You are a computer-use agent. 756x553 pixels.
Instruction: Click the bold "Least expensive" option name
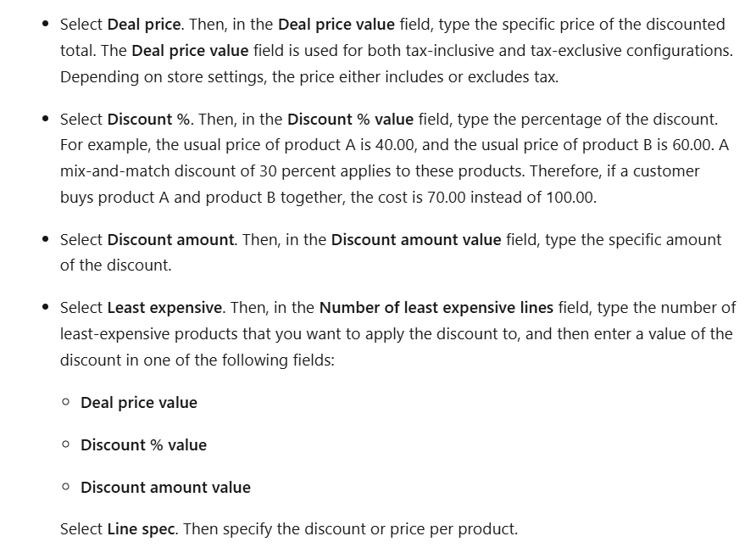coord(165,307)
